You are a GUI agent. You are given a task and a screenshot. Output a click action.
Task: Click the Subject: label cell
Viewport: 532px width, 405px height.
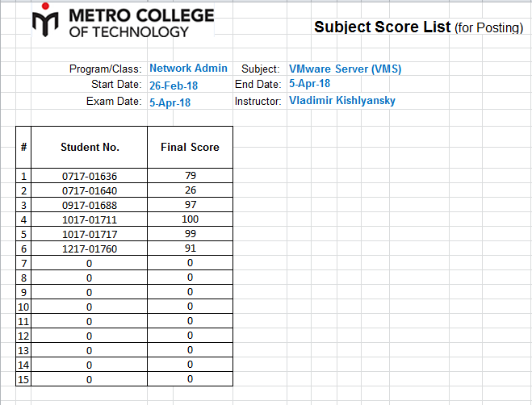(261, 69)
